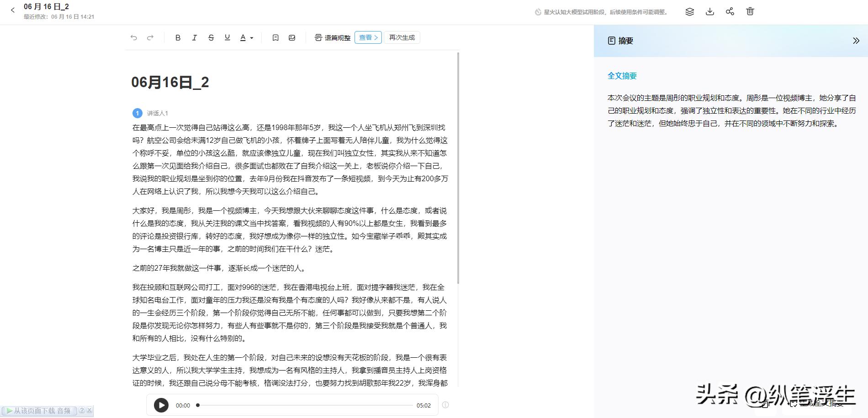
Task: Toggle underline formatting
Action: coord(227,38)
